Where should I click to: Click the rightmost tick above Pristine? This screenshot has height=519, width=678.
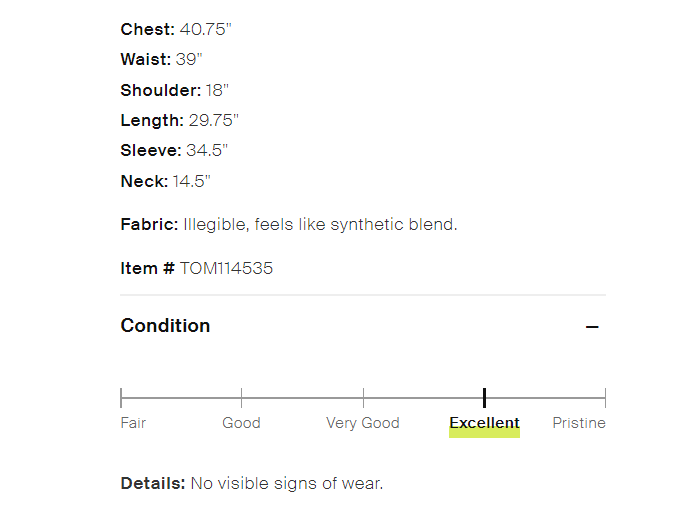(605, 398)
